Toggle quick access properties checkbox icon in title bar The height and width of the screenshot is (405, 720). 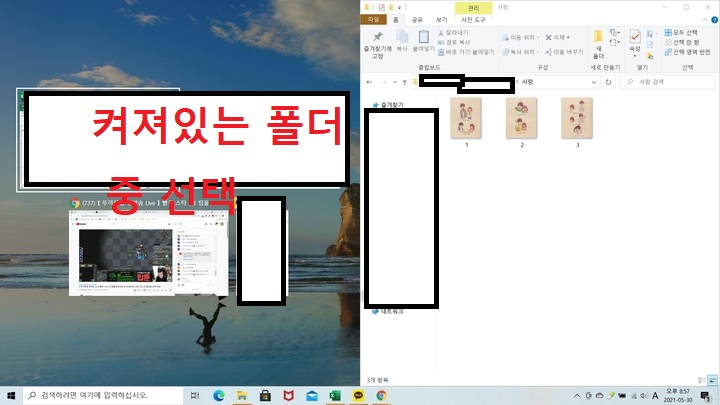pos(381,7)
